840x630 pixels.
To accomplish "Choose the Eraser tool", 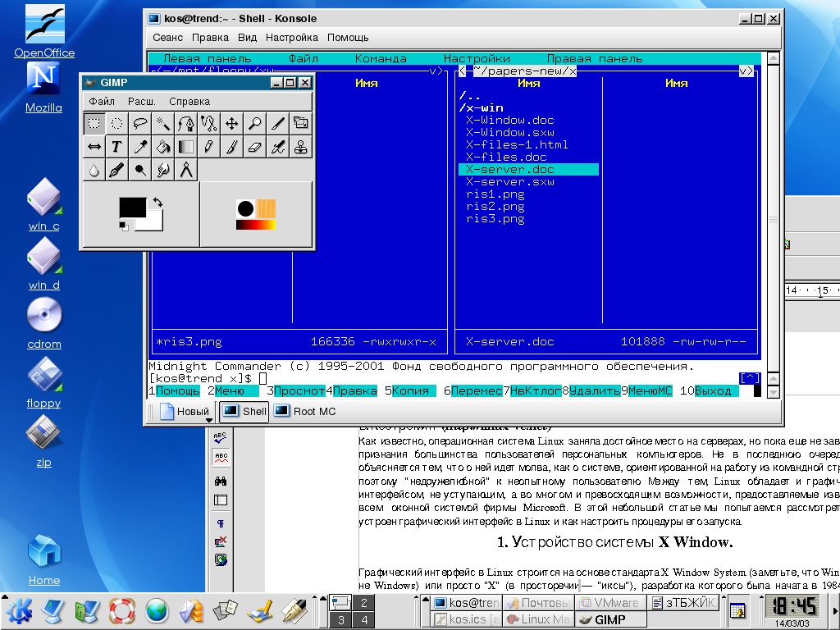I will (255, 147).
